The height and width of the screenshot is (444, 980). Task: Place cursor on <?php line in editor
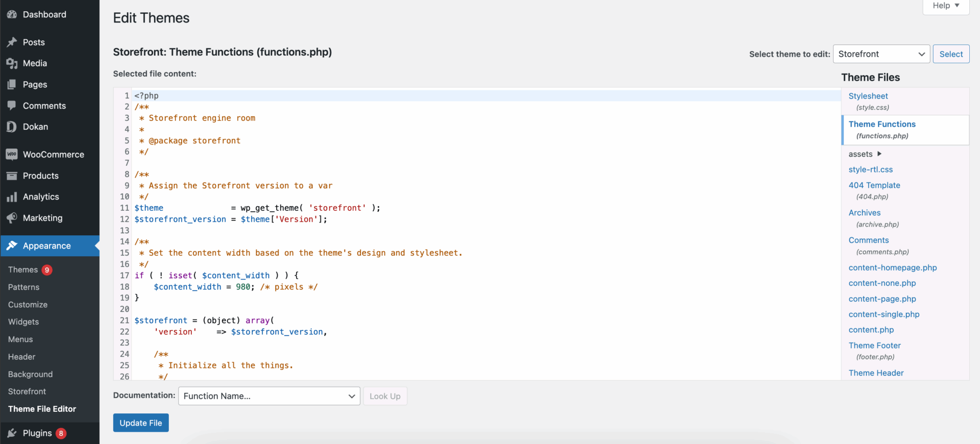coord(487,95)
